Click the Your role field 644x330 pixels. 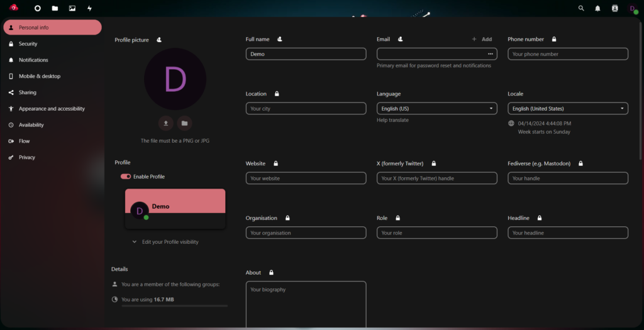point(437,233)
